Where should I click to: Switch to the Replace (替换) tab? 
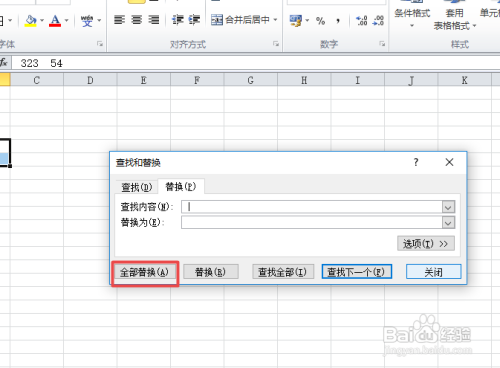[x=181, y=186]
